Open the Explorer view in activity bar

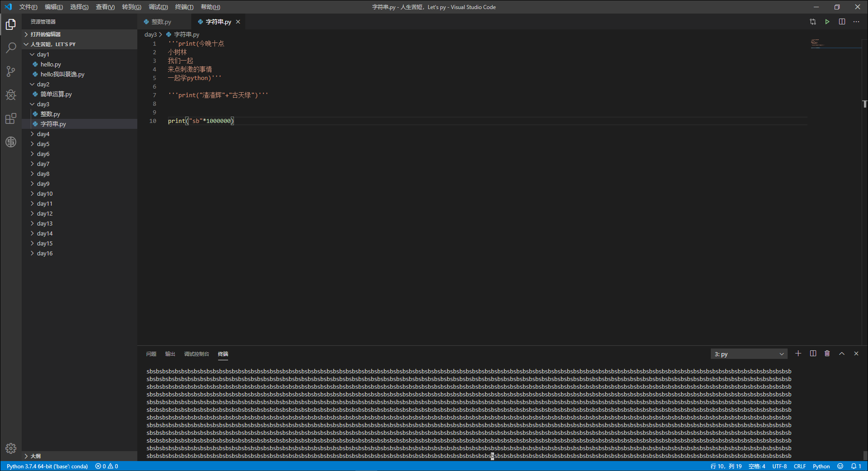click(x=11, y=24)
